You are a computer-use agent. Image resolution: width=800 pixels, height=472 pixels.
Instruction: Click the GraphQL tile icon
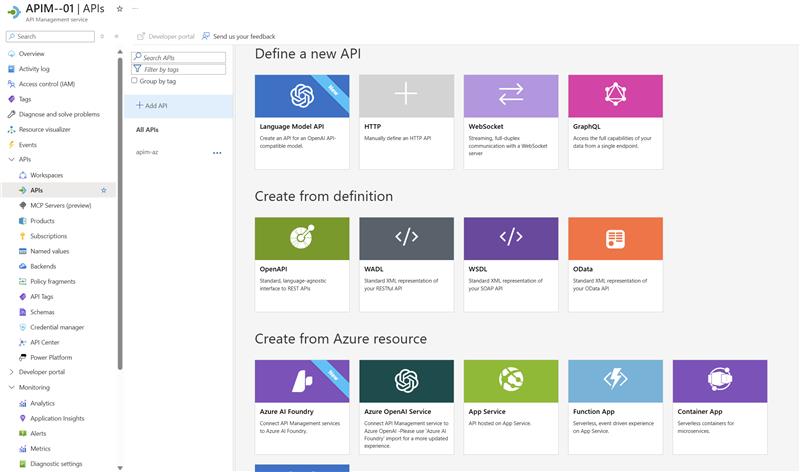[x=615, y=96]
